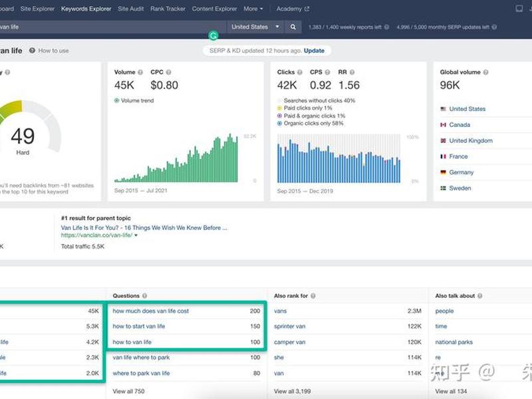
Task: Click help icon beside Also talk about
Action: [479, 296]
